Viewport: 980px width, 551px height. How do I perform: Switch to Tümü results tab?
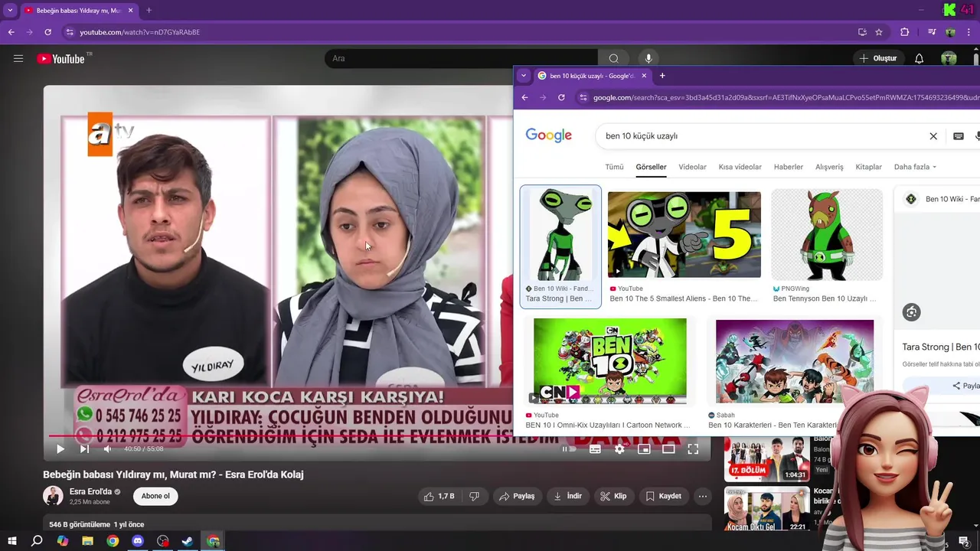tap(614, 167)
